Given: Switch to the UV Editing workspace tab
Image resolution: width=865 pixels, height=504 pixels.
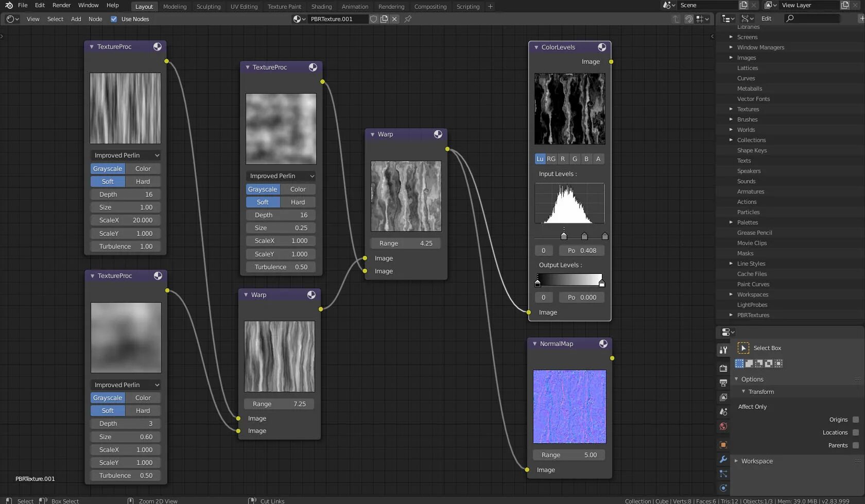Looking at the screenshot, I should pyautogui.click(x=244, y=7).
